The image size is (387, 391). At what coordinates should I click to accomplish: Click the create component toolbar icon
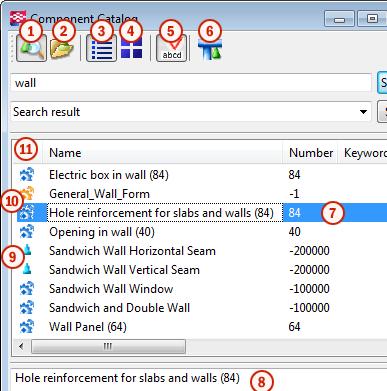click(x=210, y=49)
